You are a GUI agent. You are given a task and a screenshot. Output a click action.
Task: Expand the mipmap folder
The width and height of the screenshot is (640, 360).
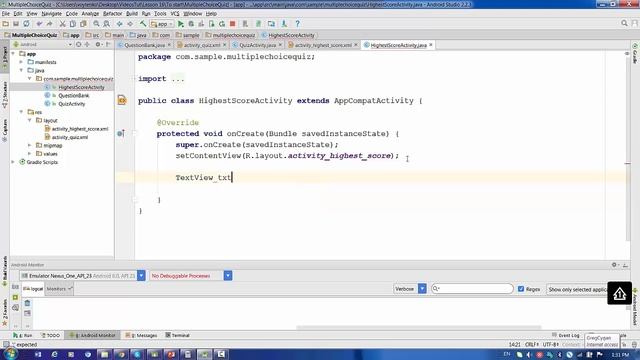pos(30,145)
